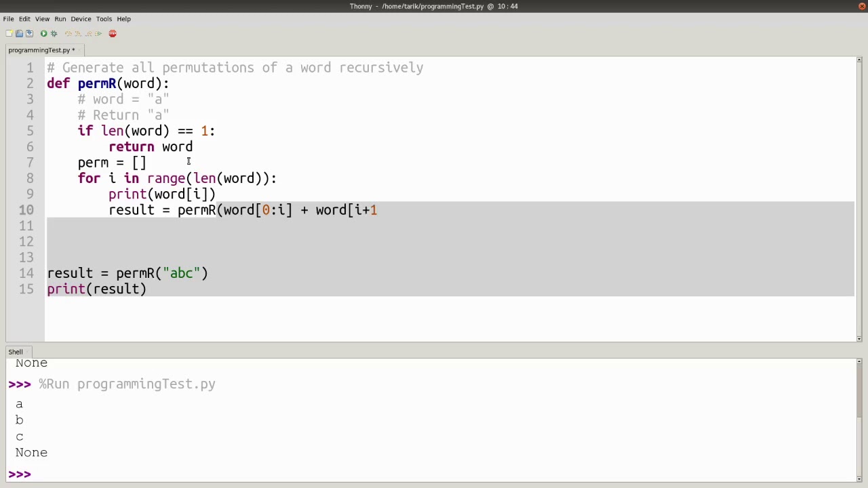Click line number 1 in the gutter
868x488 pixels.
click(30, 68)
